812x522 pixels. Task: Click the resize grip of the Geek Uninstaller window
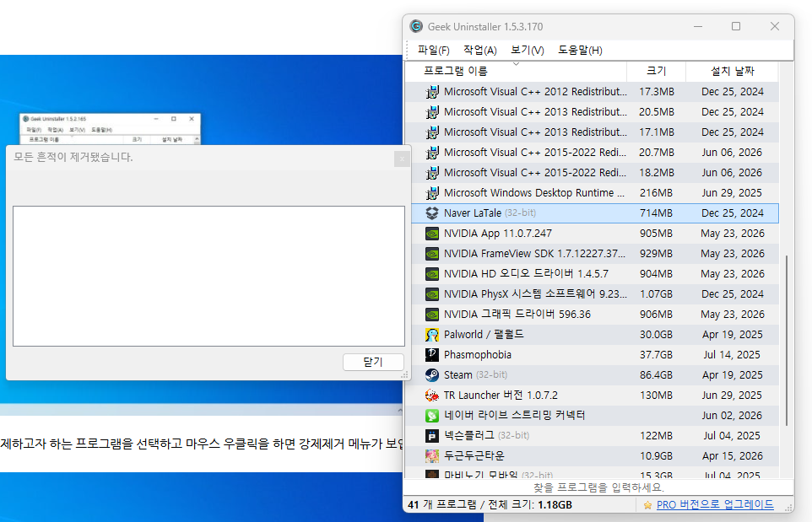pos(788,508)
